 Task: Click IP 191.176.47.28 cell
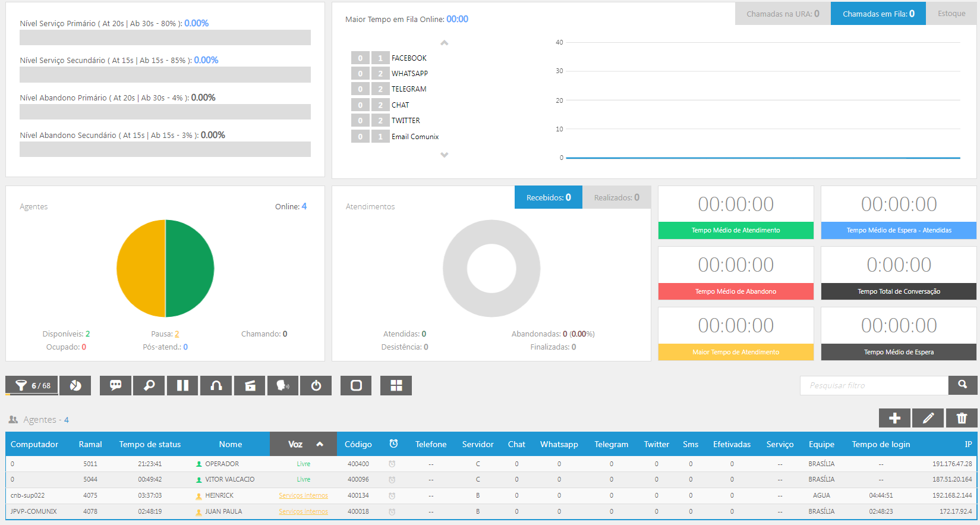tap(952, 464)
